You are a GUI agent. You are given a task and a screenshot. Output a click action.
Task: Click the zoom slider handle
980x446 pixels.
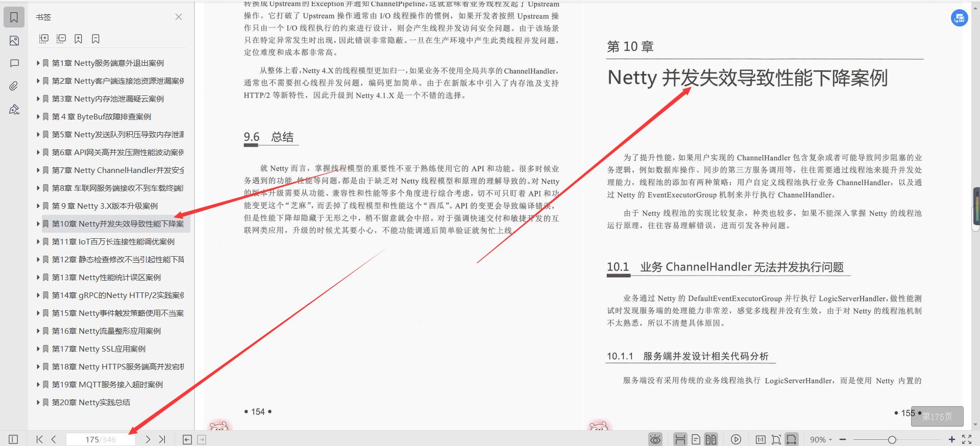tap(892, 439)
